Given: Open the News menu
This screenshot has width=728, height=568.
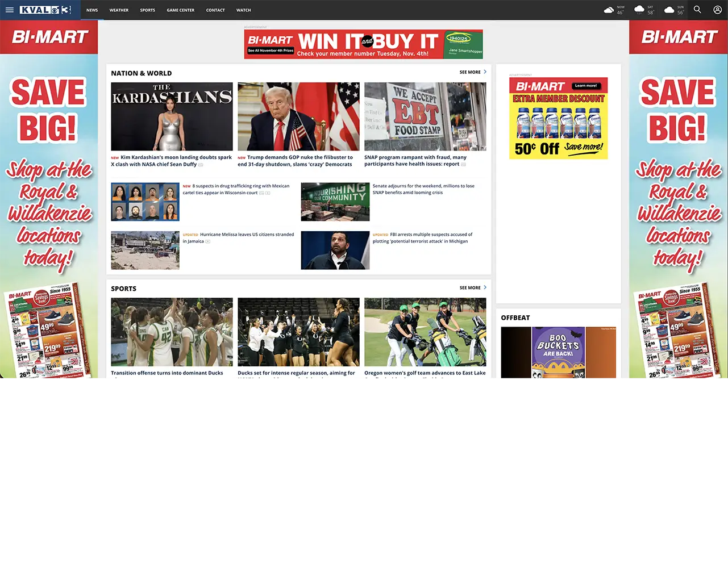Looking at the screenshot, I should point(92,10).
